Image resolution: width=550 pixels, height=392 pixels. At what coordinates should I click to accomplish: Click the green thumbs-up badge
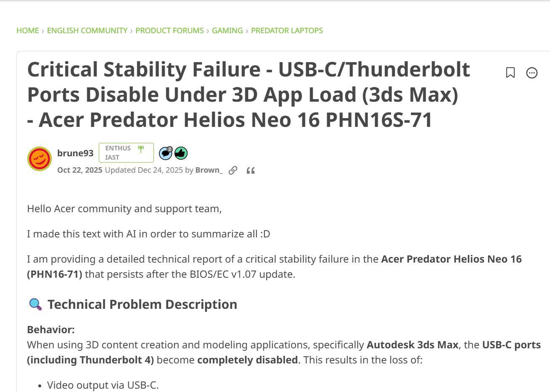[181, 153]
